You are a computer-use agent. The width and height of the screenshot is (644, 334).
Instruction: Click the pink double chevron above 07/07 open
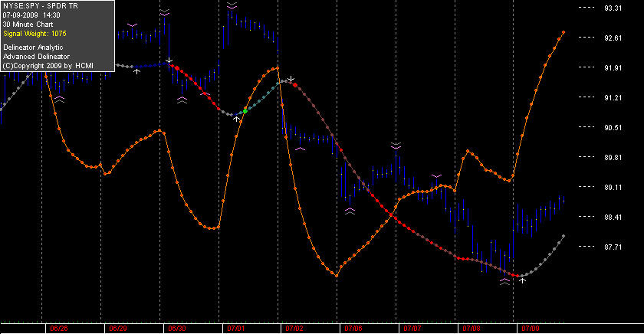tap(396, 146)
